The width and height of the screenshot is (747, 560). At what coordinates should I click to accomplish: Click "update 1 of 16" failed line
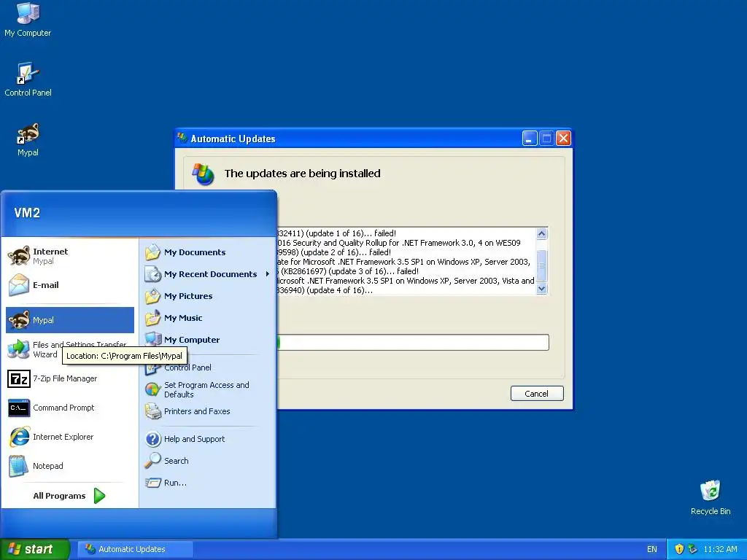336,233
